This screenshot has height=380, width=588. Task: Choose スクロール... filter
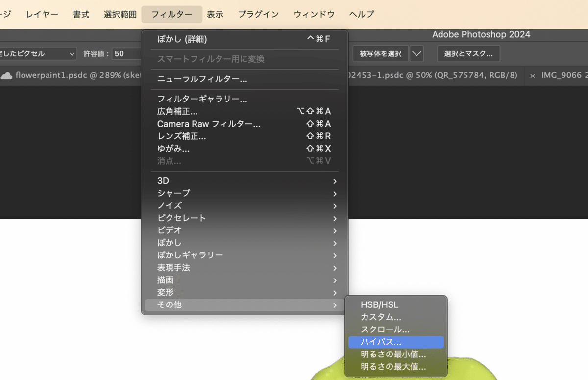coord(396,329)
